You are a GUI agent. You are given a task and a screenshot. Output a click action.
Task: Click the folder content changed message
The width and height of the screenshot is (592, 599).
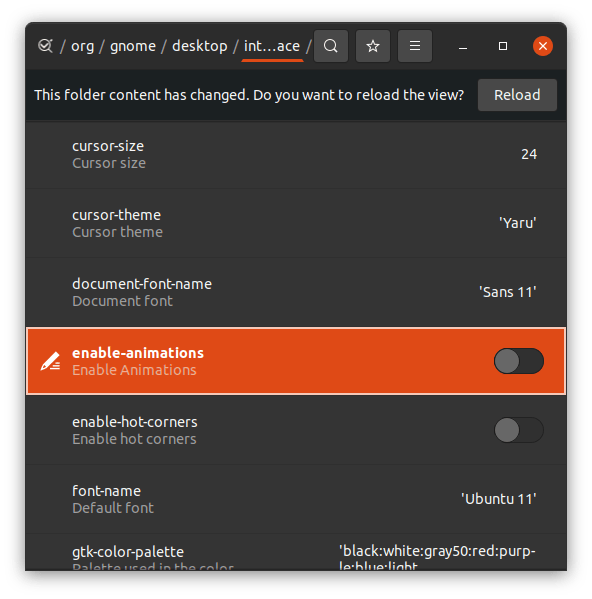pos(249,95)
